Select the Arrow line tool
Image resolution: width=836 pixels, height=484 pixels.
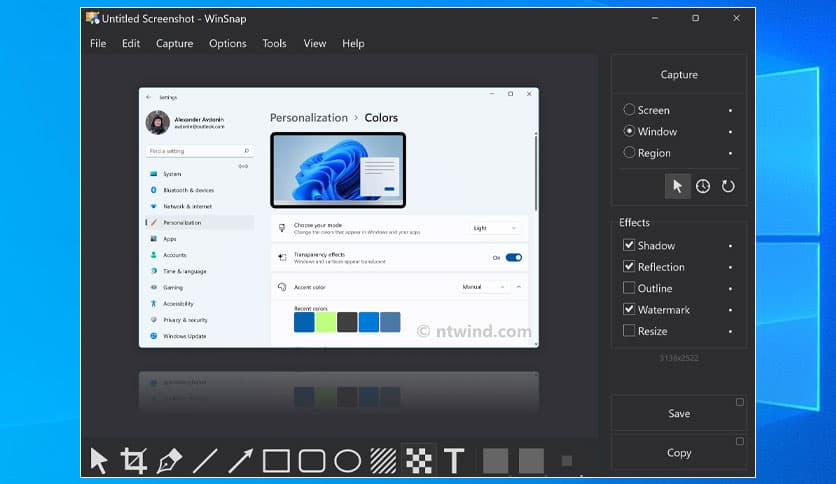[x=240, y=460]
